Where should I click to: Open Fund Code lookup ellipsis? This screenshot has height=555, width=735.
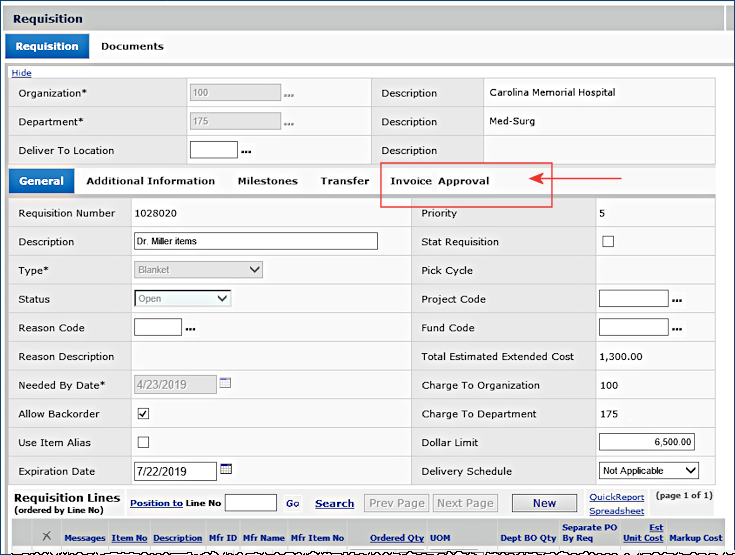tap(677, 330)
